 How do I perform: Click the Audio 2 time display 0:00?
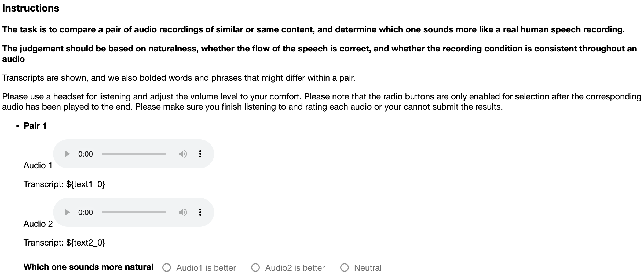[85, 213]
